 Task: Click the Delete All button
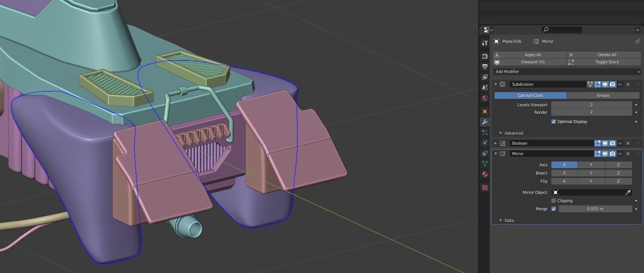[604, 55]
